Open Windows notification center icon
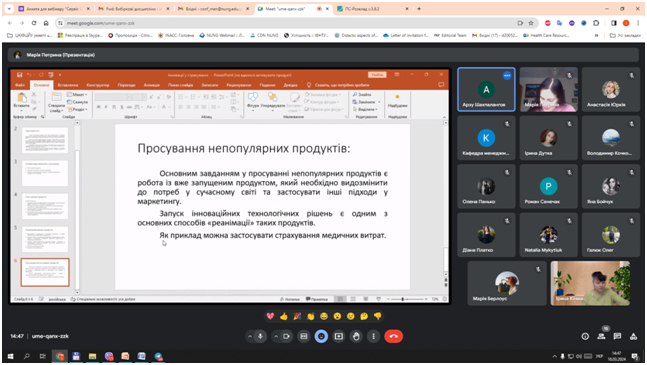The width and height of the screenshot is (647, 365). pos(635,356)
